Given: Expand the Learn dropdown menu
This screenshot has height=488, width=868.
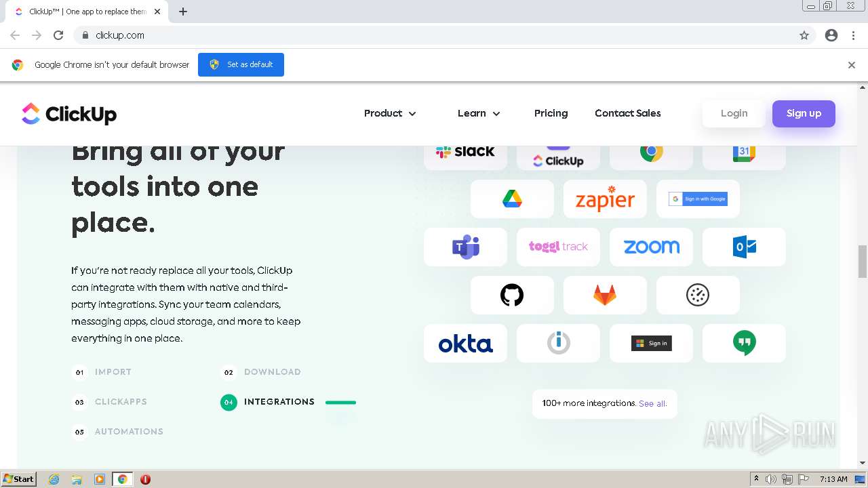Looking at the screenshot, I should pos(479,113).
